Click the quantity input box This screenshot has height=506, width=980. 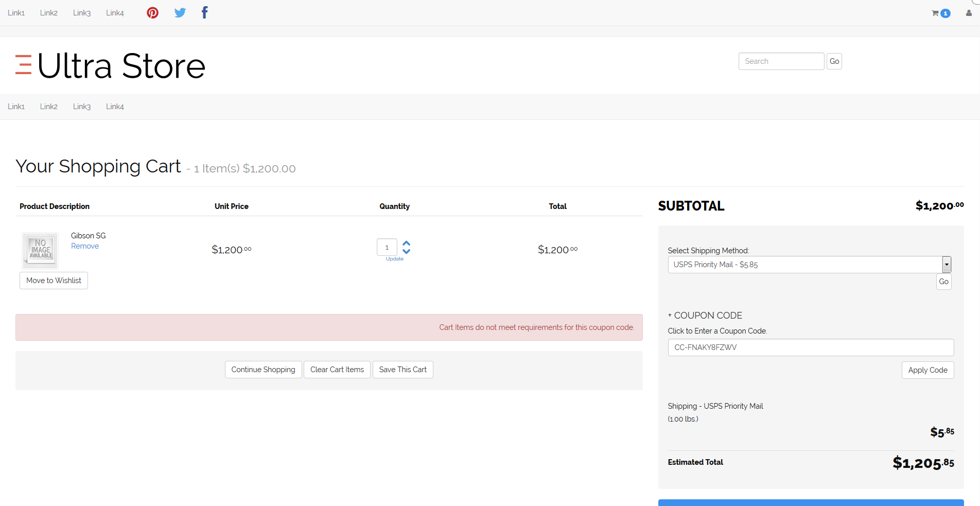(387, 247)
